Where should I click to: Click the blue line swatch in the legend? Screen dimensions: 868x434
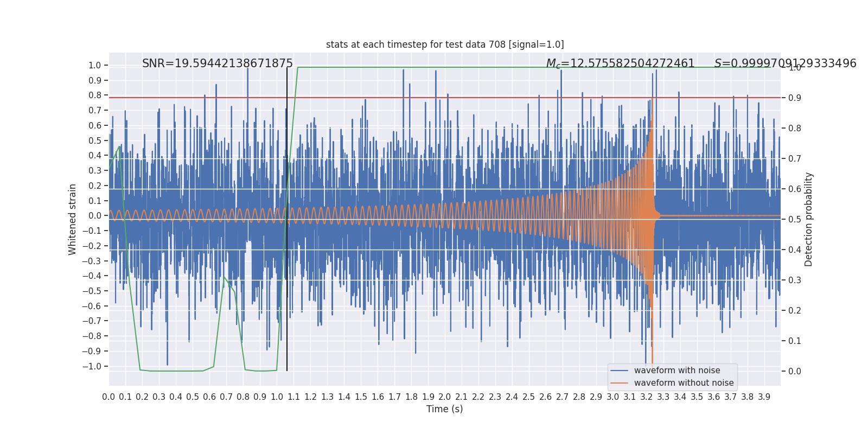coord(620,371)
